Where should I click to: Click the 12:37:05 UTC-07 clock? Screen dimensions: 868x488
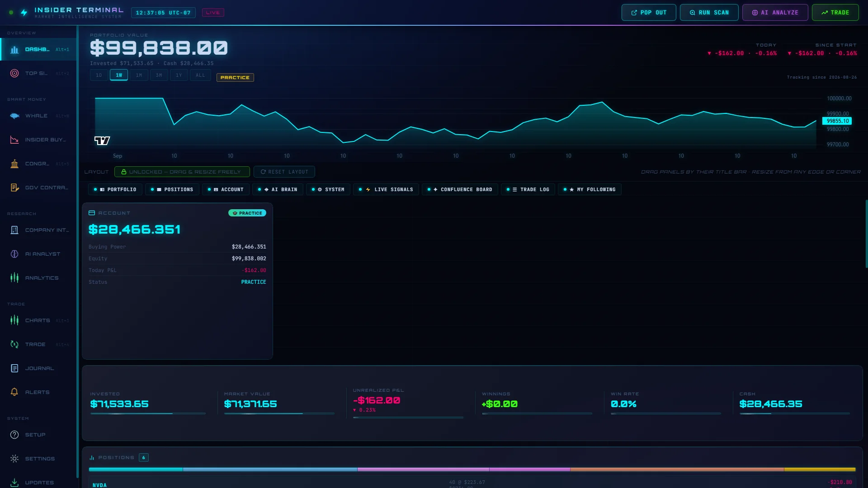coord(163,13)
